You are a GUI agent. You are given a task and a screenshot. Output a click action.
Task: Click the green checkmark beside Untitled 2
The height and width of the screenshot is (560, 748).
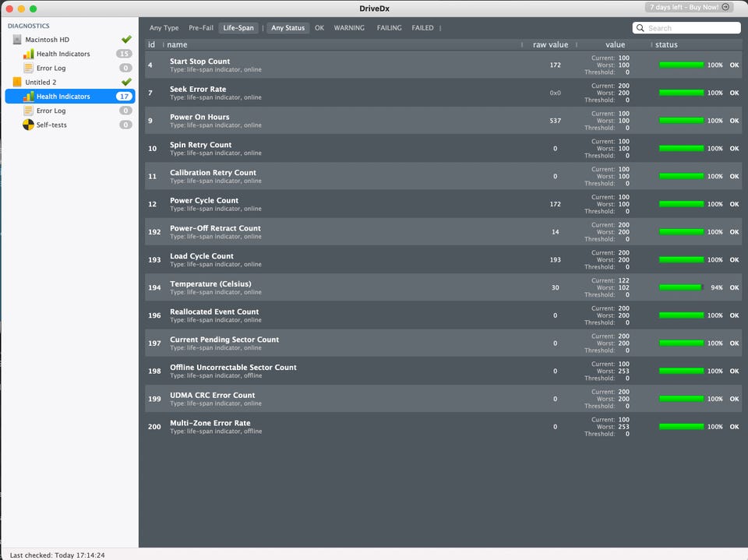(x=126, y=82)
